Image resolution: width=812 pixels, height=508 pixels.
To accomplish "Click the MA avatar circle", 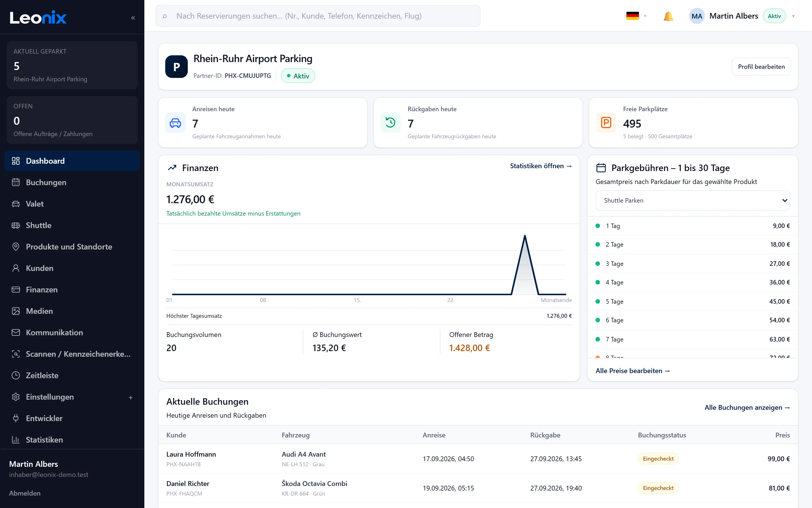I will [697, 16].
